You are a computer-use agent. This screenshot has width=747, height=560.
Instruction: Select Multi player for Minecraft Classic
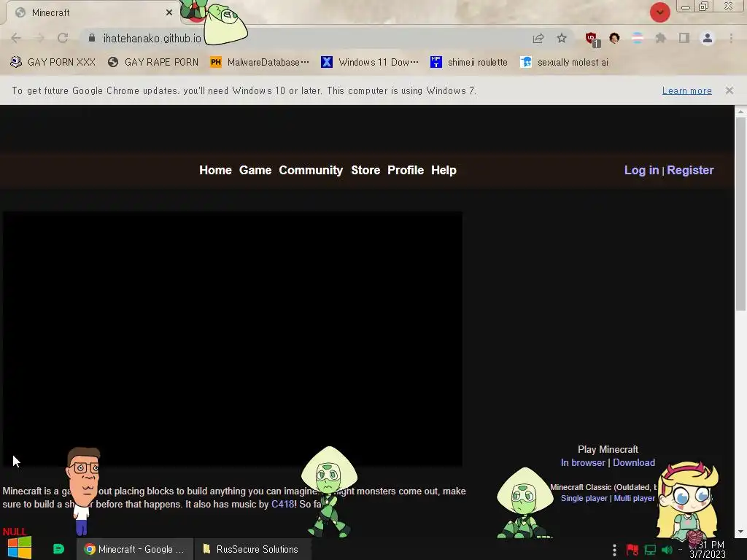point(634,498)
